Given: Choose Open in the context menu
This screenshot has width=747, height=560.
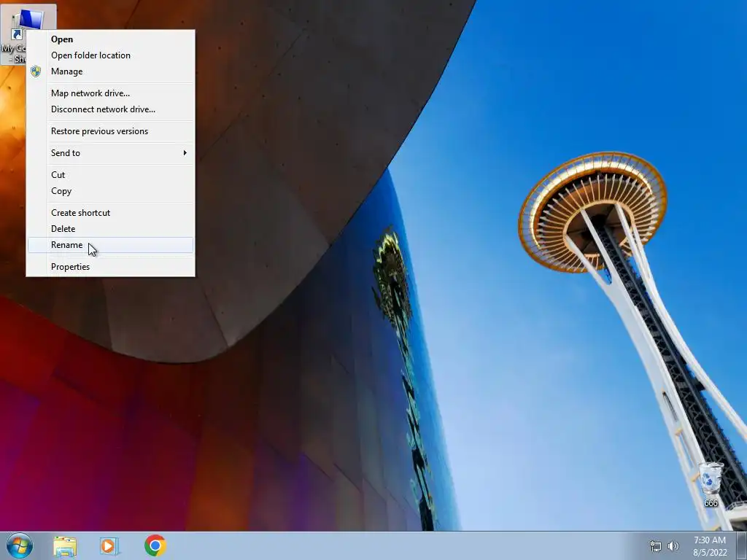Looking at the screenshot, I should coord(111,39).
